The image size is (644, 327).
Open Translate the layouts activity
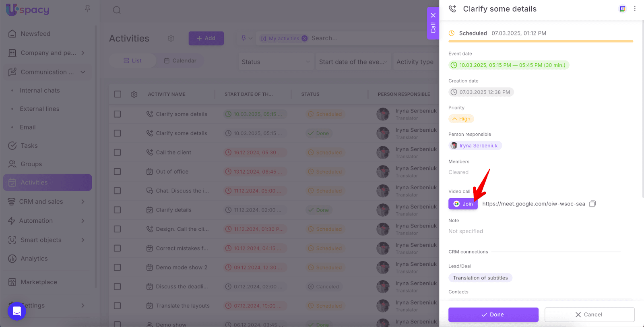[x=183, y=306]
